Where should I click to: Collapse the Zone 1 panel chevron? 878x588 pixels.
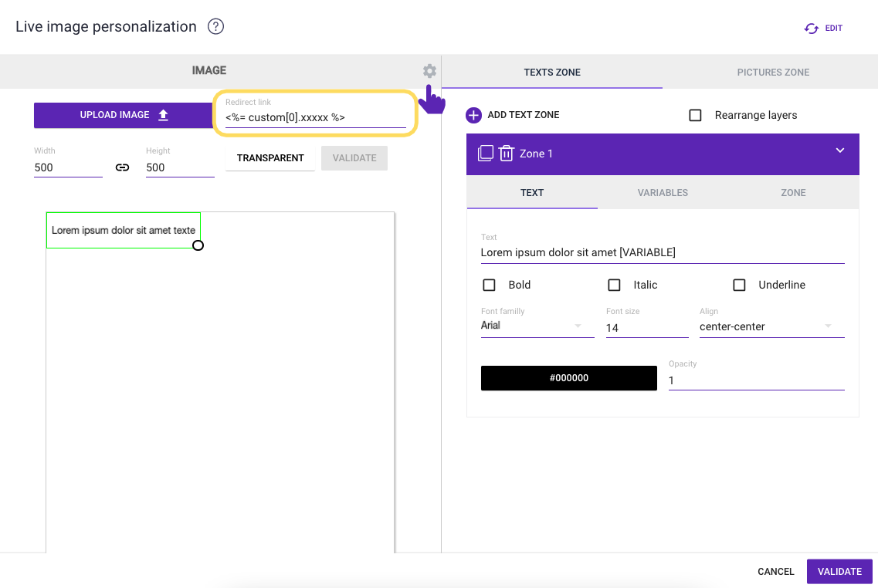tap(840, 151)
